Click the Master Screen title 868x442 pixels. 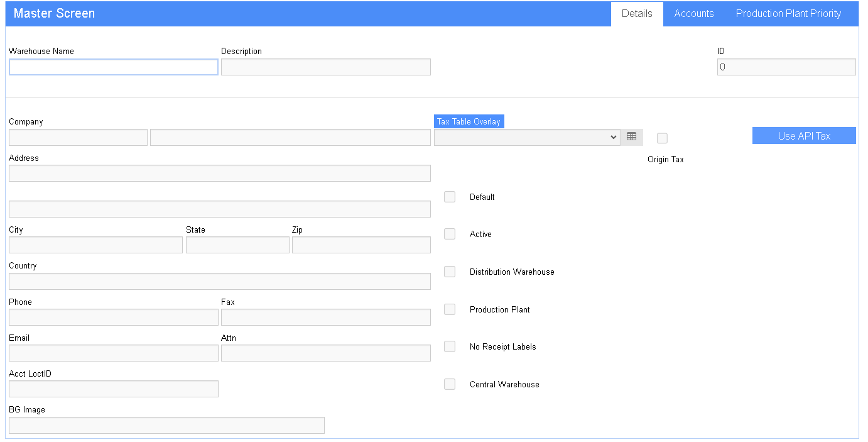click(54, 13)
